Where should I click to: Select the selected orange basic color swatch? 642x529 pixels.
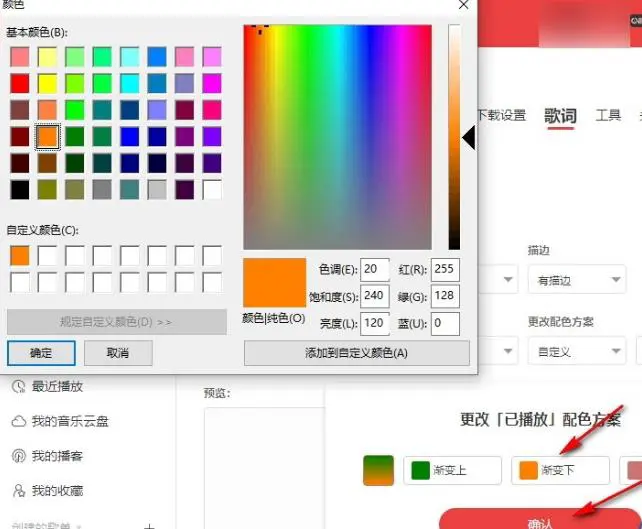tap(47, 137)
